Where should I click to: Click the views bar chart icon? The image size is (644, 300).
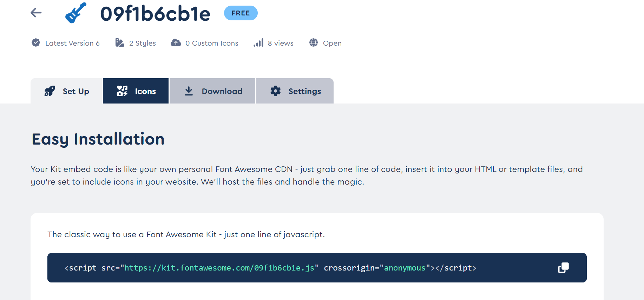[258, 43]
